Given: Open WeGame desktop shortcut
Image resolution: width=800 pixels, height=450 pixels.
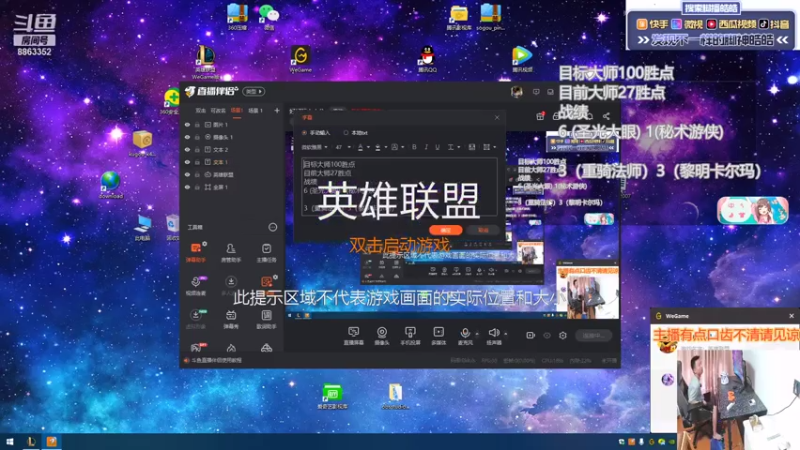Looking at the screenshot, I should click(x=301, y=59).
